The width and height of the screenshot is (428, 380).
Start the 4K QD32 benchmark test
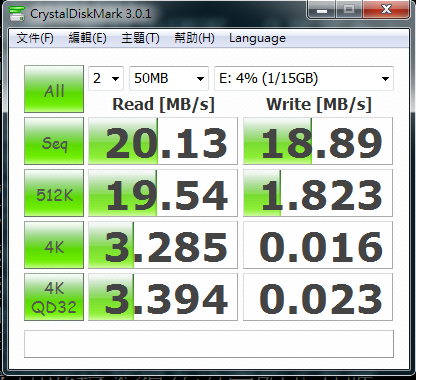click(54, 297)
